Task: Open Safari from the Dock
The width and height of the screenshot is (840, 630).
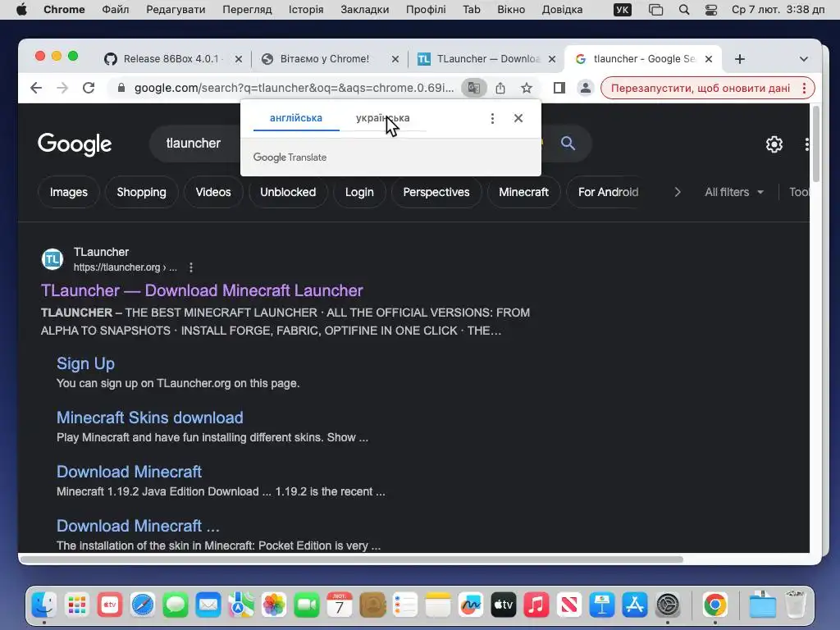Action: (x=143, y=605)
